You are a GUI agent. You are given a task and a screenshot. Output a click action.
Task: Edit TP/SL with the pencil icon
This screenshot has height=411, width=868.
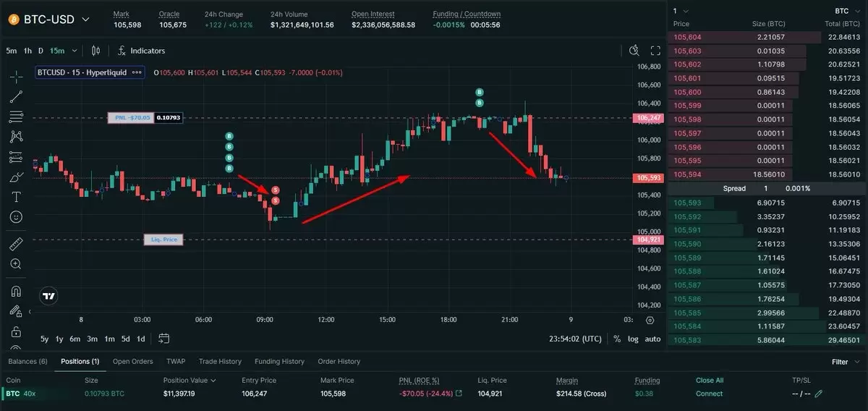click(x=818, y=394)
